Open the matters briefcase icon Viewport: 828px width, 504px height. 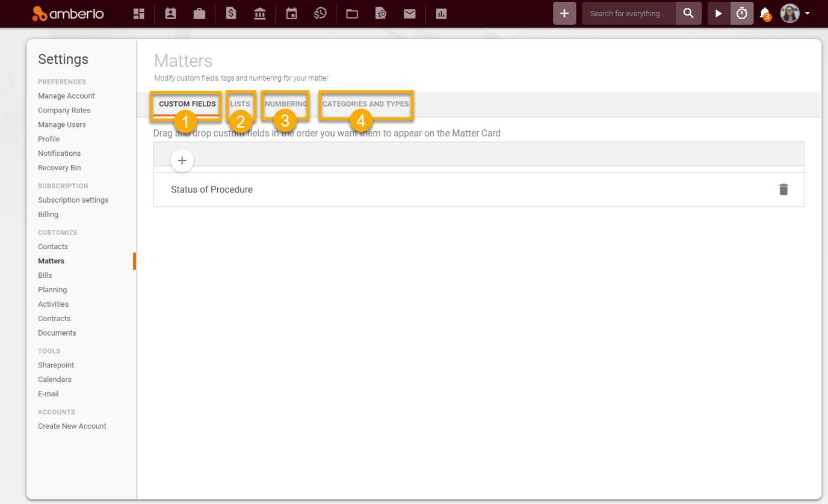click(199, 13)
